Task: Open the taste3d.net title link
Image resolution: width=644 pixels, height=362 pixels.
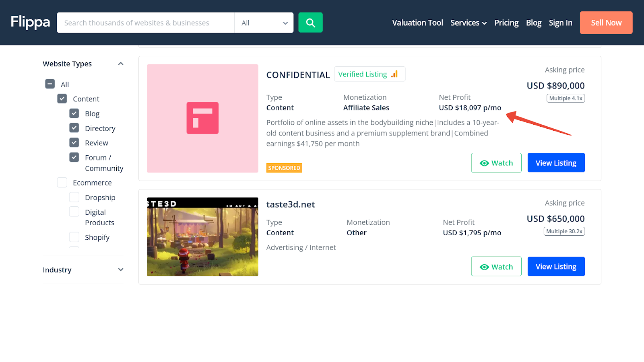Action: point(291,204)
